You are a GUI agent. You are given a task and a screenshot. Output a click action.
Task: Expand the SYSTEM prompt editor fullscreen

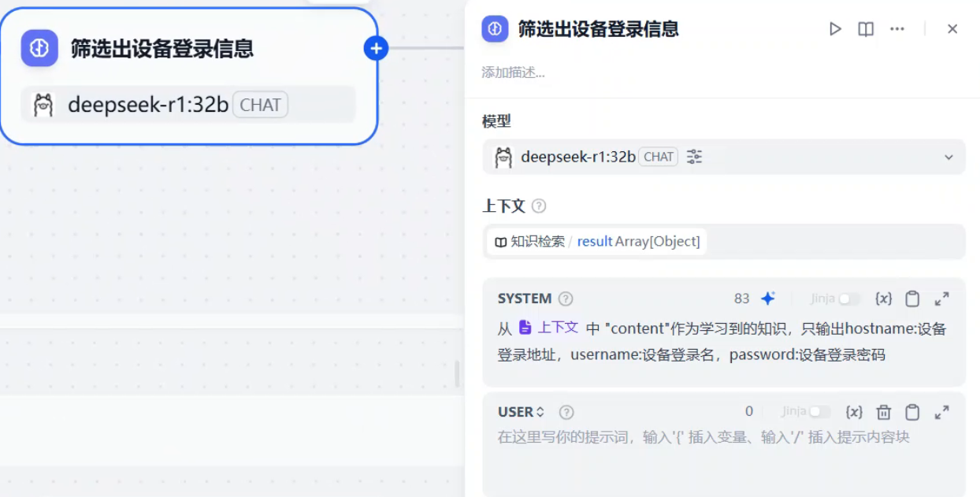tap(941, 299)
